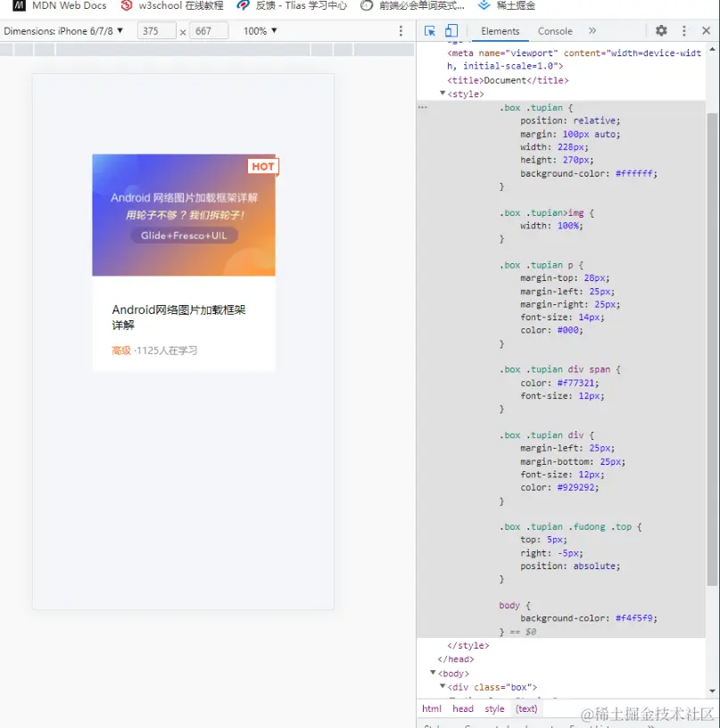The height and width of the screenshot is (728, 720).
Task: Collapse the style tag in Elements panel
Action: 443,93
